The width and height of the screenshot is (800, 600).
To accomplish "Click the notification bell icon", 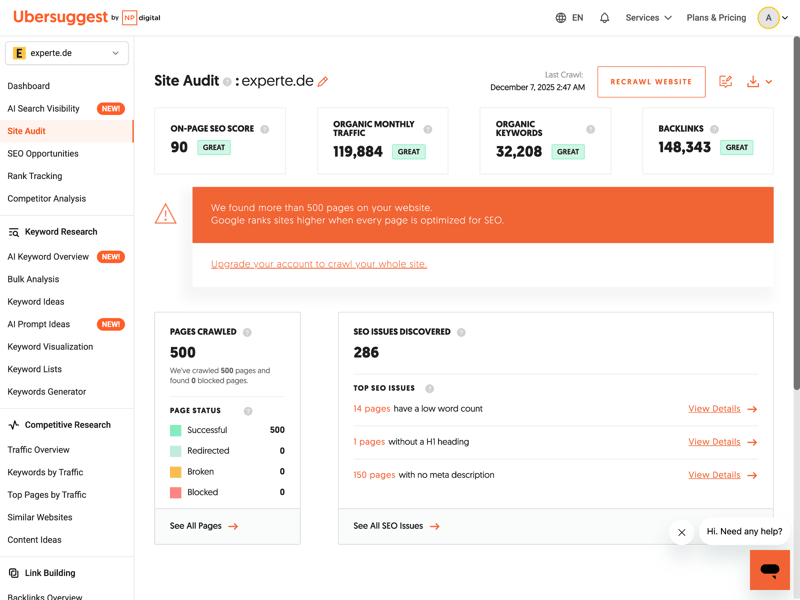I will (x=604, y=18).
